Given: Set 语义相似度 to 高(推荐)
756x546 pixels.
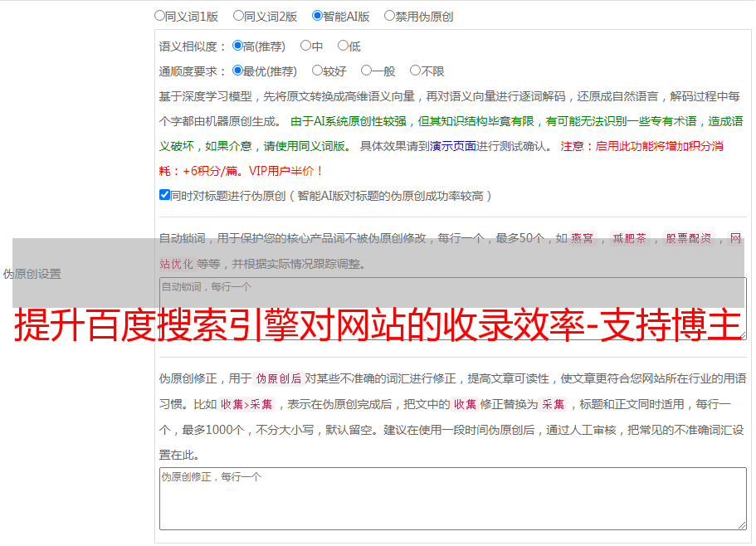Looking at the screenshot, I should point(237,46).
